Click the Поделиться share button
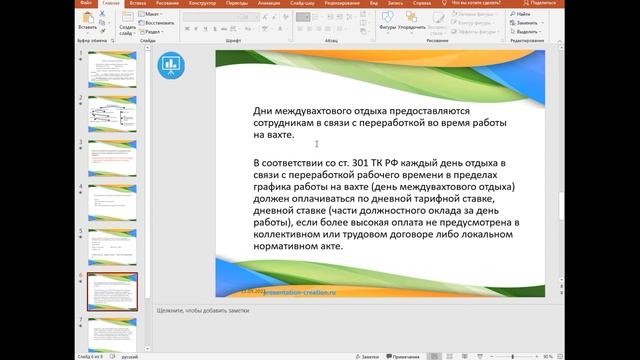Image resolution: width=640 pixels, height=360 pixels. coord(540,3)
